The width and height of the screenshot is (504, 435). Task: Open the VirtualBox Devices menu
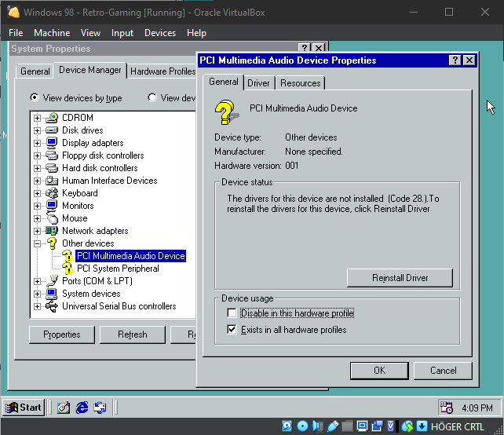point(160,33)
